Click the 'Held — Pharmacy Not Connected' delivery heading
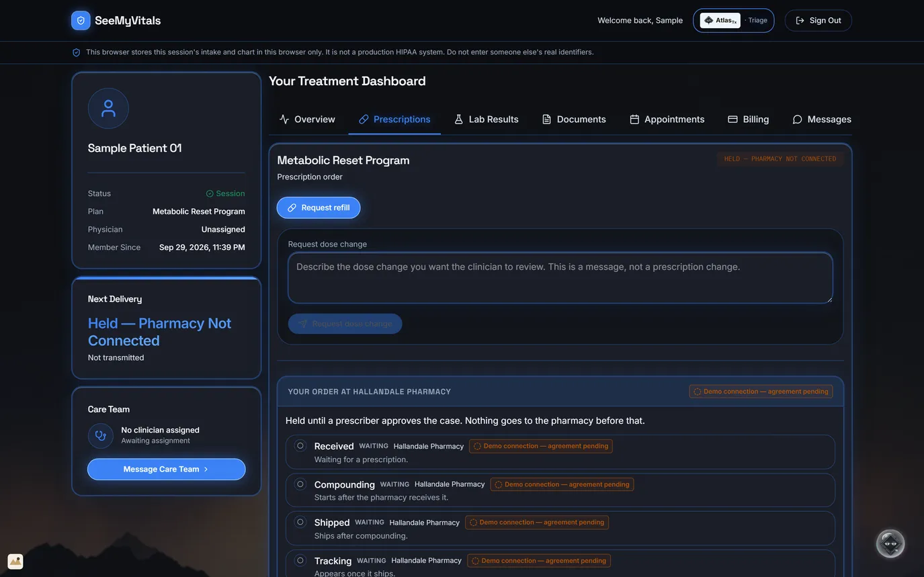The width and height of the screenshot is (924, 577). coord(159,332)
